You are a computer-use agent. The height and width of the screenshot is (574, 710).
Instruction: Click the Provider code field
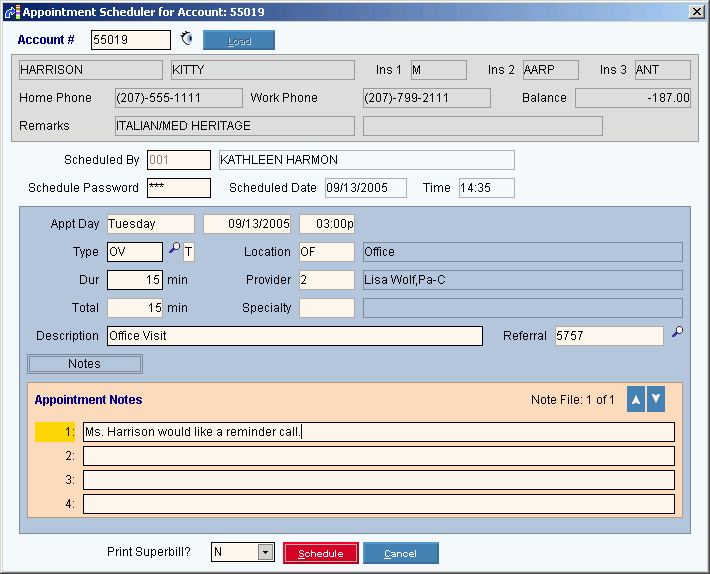327,280
